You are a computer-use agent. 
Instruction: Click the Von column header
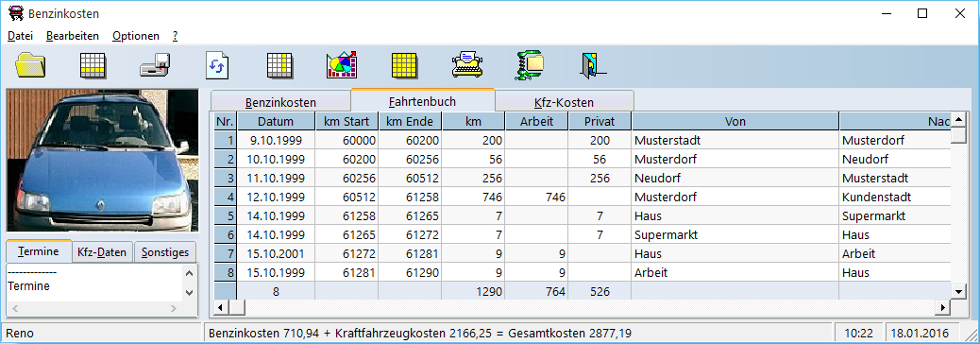(735, 121)
